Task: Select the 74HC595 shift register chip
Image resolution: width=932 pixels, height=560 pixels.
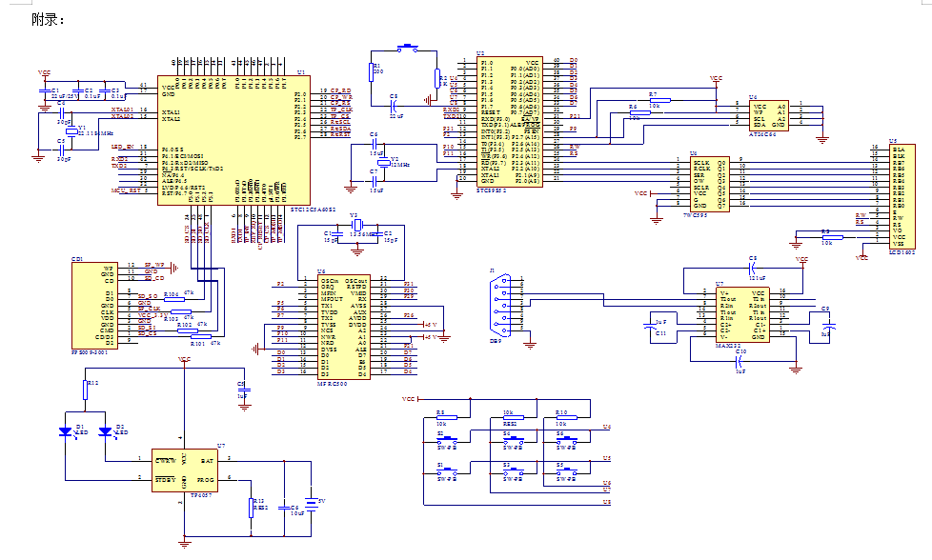Action: pos(709,184)
